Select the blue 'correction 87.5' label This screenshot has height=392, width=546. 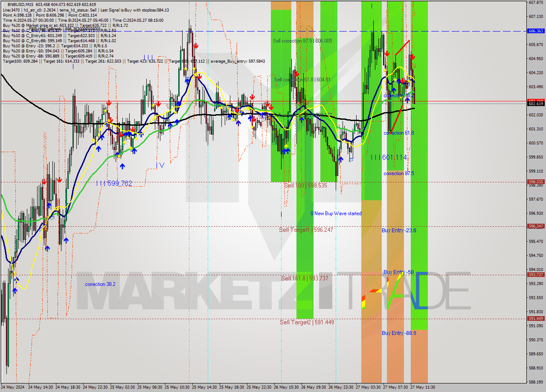tap(399, 173)
